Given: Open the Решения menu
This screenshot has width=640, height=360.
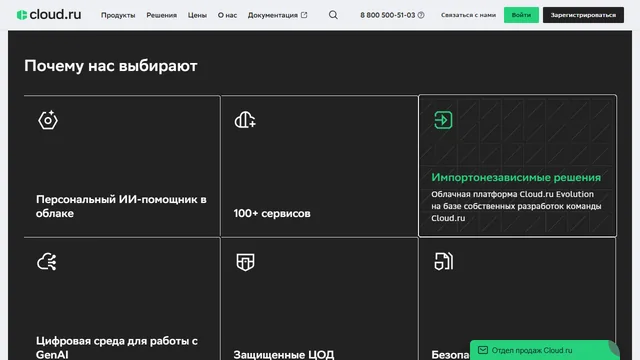Looking at the screenshot, I should click(x=162, y=15).
